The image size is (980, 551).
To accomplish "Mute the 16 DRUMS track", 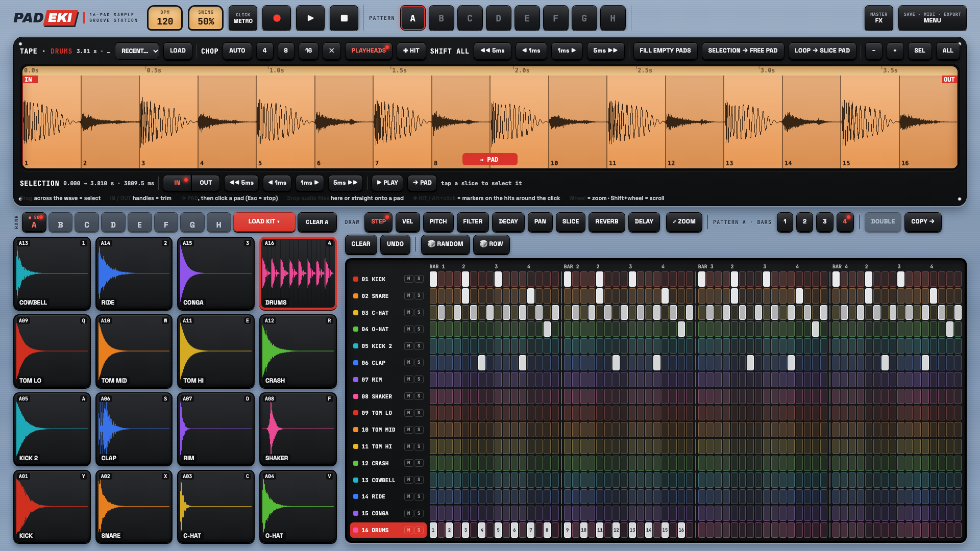I will (x=408, y=531).
